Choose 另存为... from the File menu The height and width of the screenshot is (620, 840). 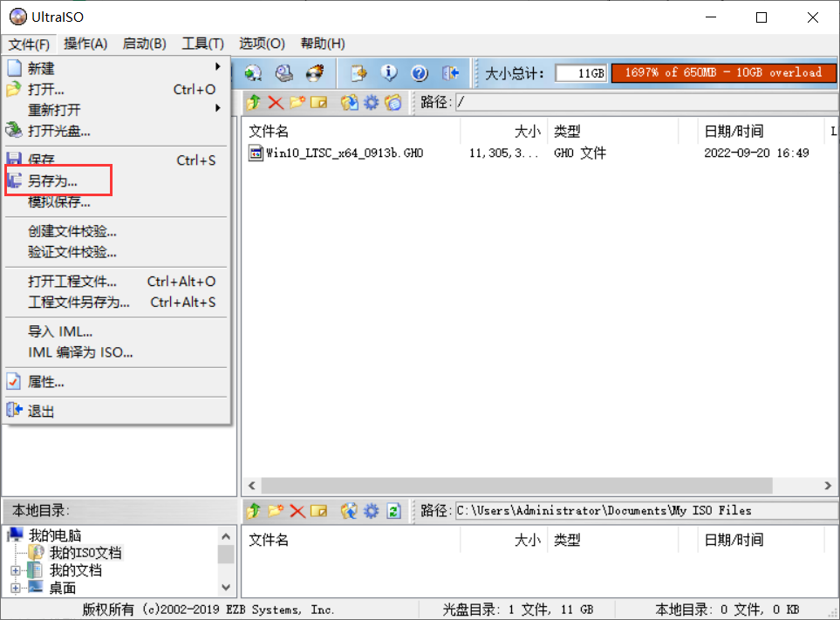116,181
